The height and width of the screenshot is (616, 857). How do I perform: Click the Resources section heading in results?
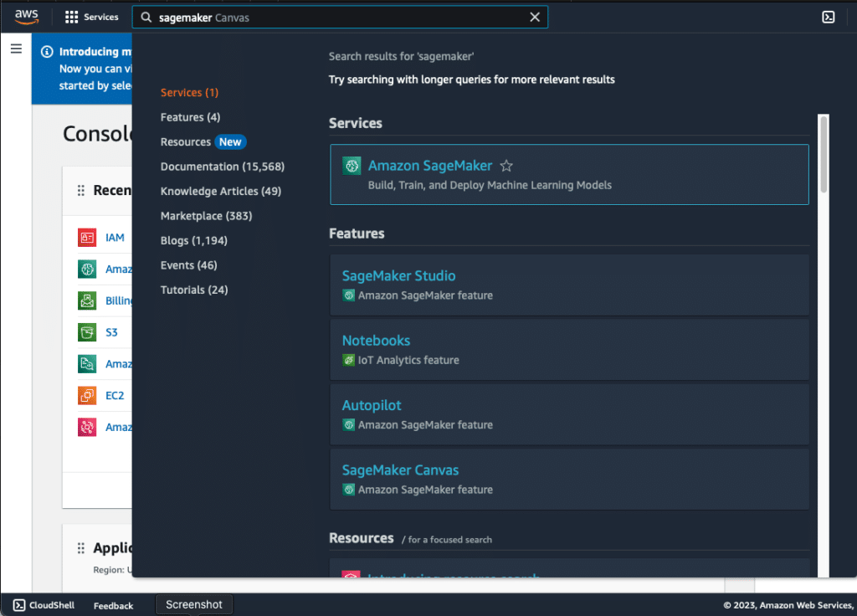pos(362,538)
